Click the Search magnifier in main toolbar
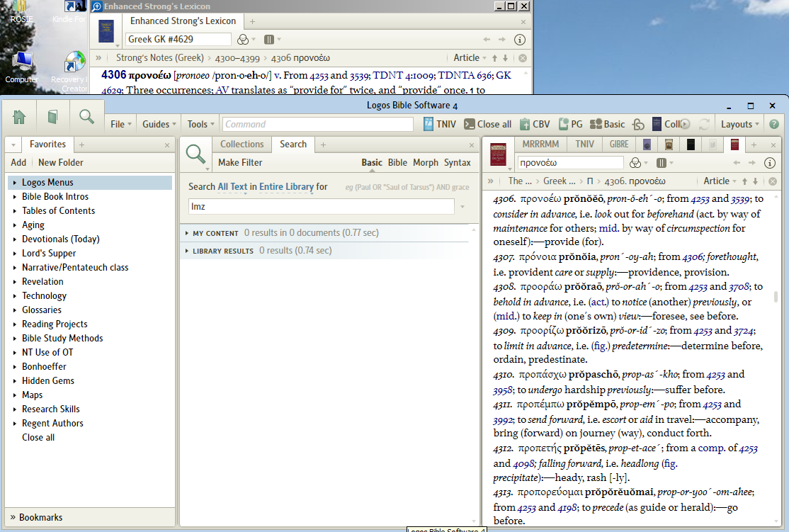The image size is (789, 532). (86, 117)
